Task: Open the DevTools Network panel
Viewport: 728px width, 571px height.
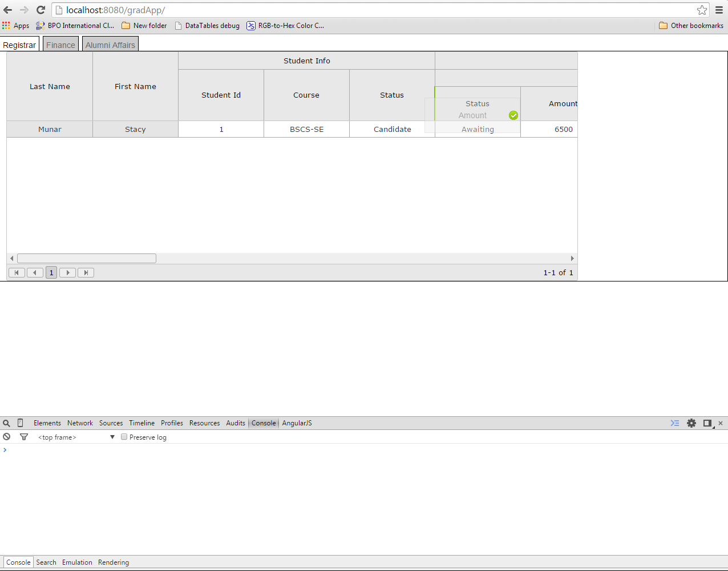Action: click(x=80, y=423)
